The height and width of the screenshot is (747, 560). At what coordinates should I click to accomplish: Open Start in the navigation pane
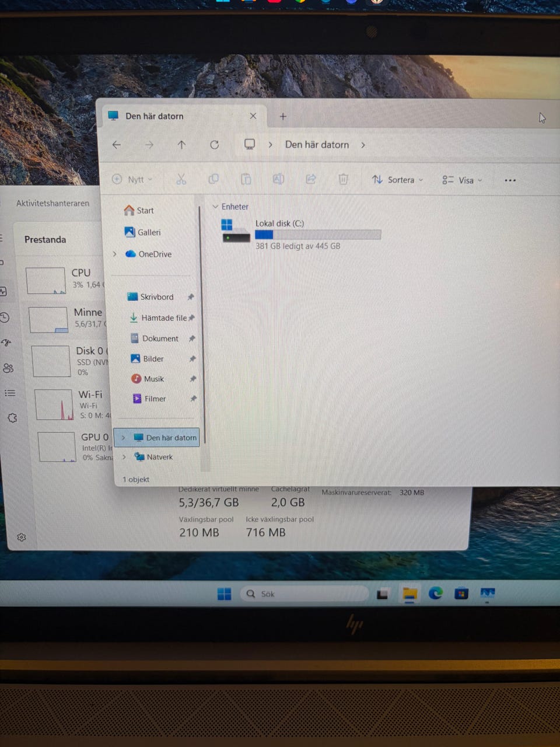[139, 210]
